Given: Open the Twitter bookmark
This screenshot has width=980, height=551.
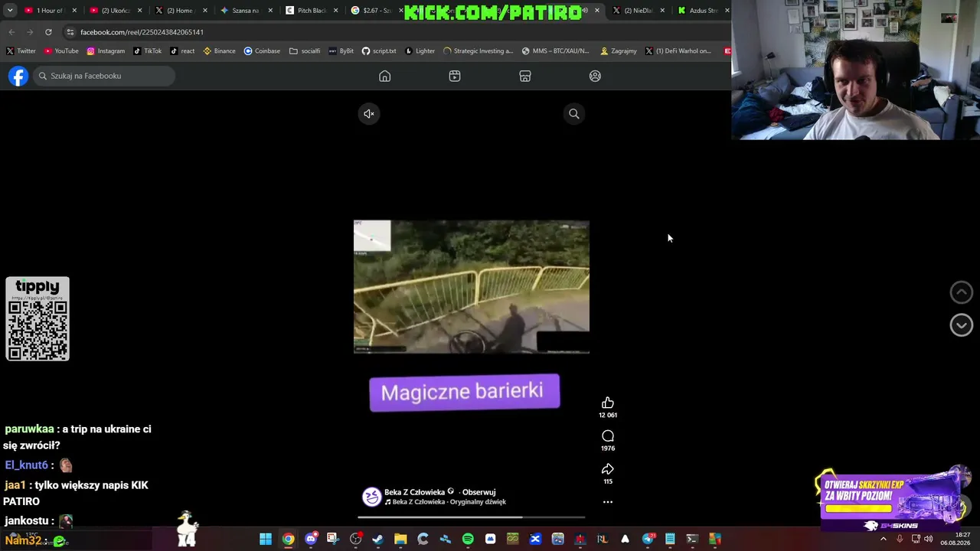Looking at the screenshot, I should (x=21, y=51).
